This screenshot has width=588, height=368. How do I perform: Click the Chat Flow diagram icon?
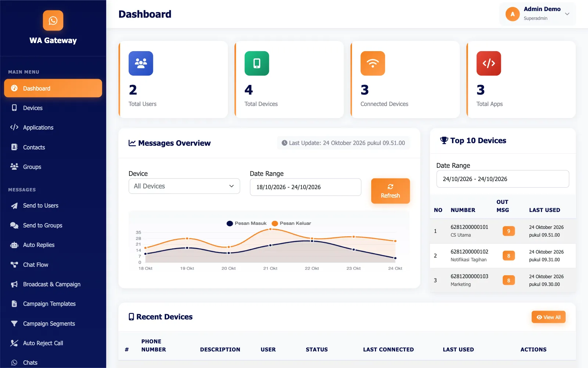click(x=14, y=265)
